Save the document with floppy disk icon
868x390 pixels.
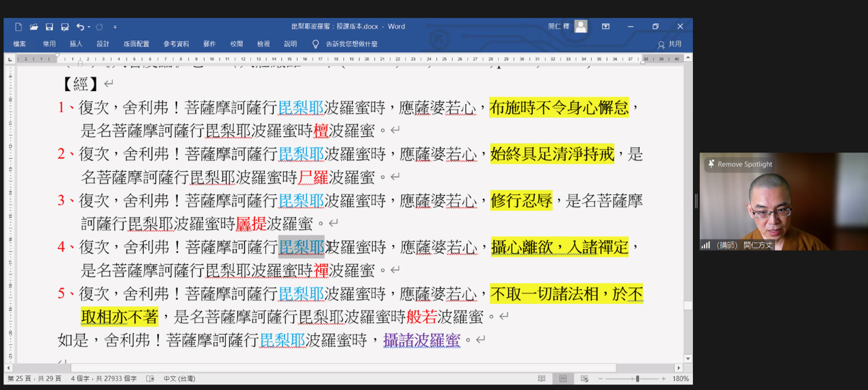tap(49, 27)
